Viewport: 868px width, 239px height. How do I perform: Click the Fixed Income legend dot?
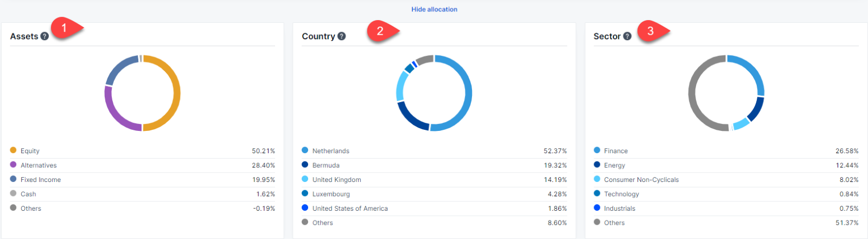pos(13,179)
